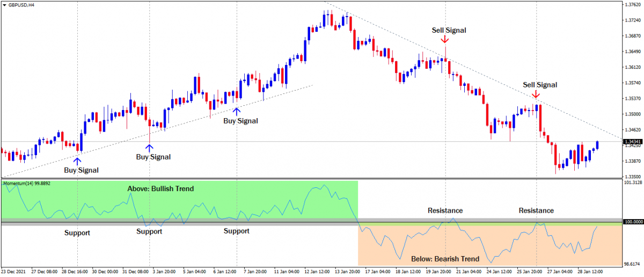Click price scale value 1.36120
Screen dimensions: 644x277
tap(633, 68)
